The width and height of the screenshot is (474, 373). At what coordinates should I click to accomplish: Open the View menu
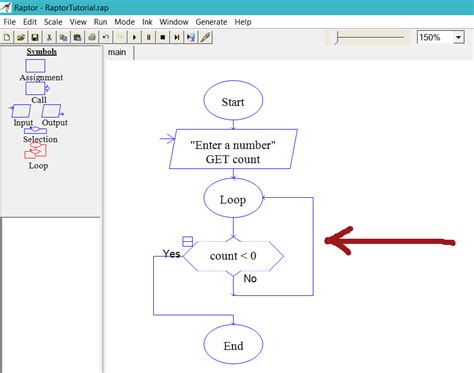coord(78,22)
